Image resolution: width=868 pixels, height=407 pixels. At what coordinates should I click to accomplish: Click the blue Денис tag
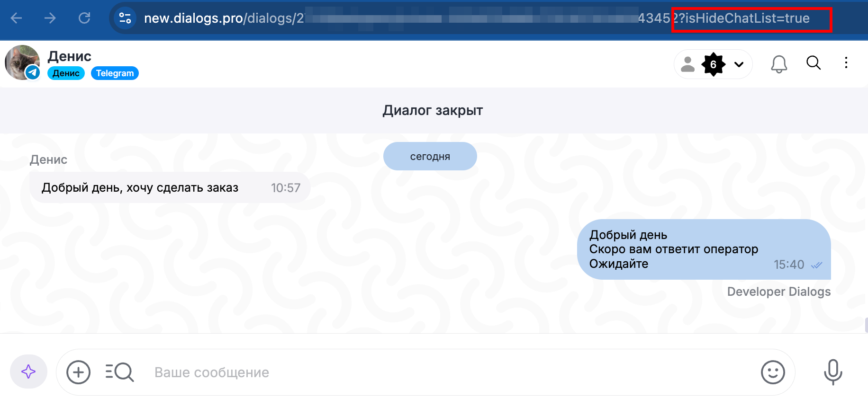point(66,73)
